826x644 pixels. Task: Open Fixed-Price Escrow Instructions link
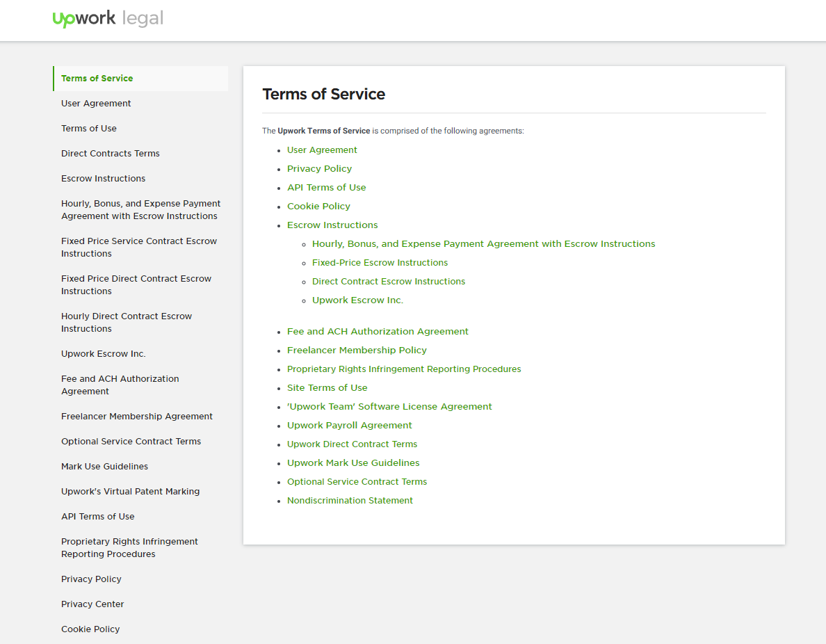coord(380,262)
